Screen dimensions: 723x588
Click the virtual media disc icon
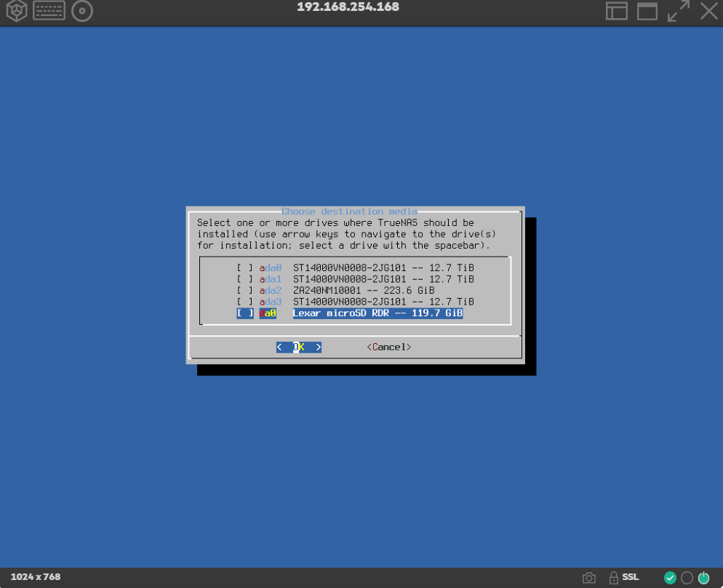pos(82,11)
